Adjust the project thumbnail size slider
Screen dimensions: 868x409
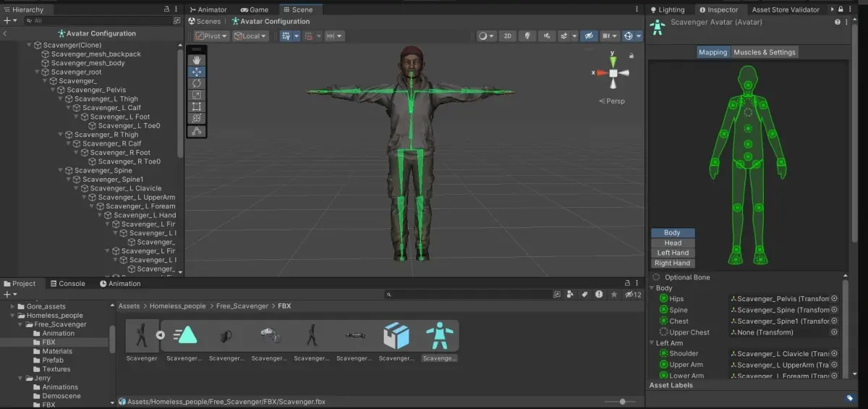coord(619,401)
